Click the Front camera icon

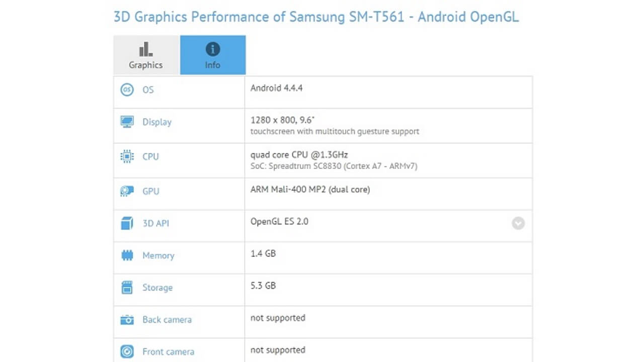pyautogui.click(x=127, y=351)
